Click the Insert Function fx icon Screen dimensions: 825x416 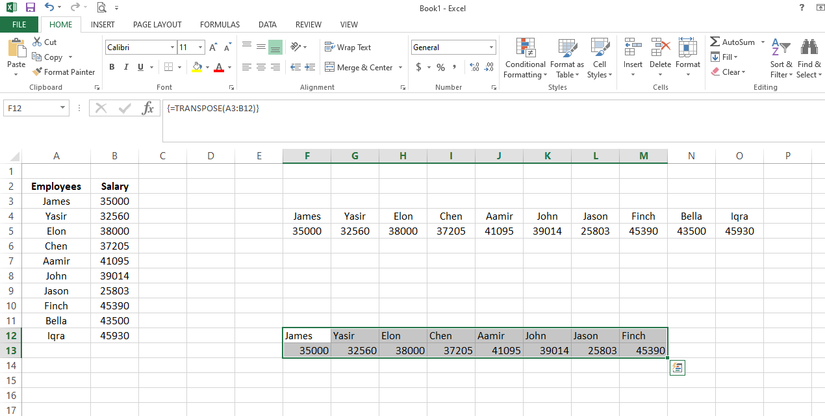click(148, 108)
